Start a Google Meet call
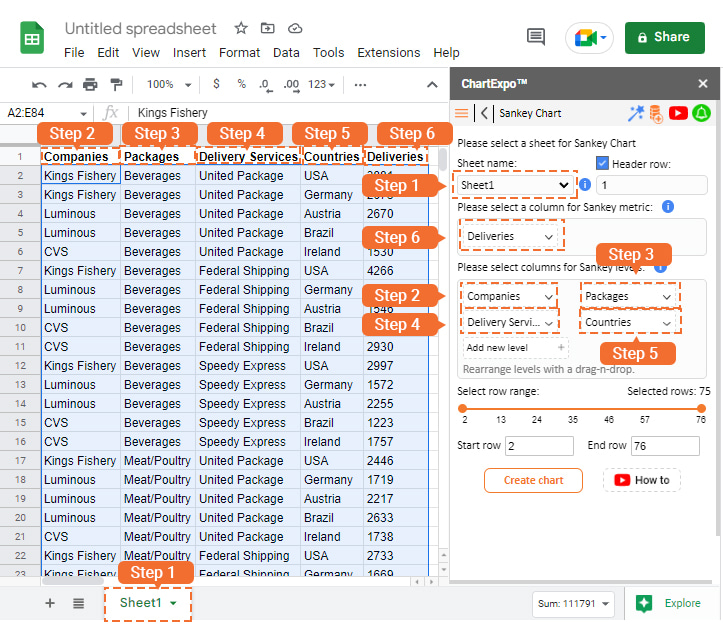The image size is (723, 638). tap(589, 37)
